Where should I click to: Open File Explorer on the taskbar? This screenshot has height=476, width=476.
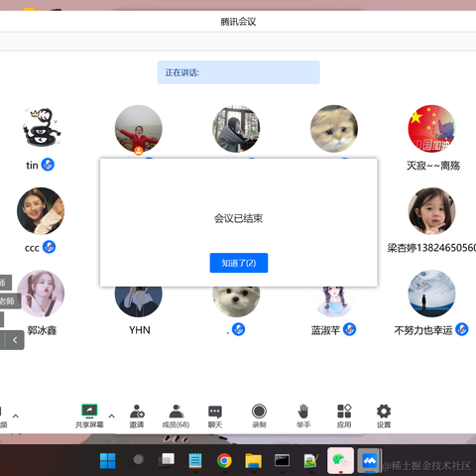(x=253, y=460)
